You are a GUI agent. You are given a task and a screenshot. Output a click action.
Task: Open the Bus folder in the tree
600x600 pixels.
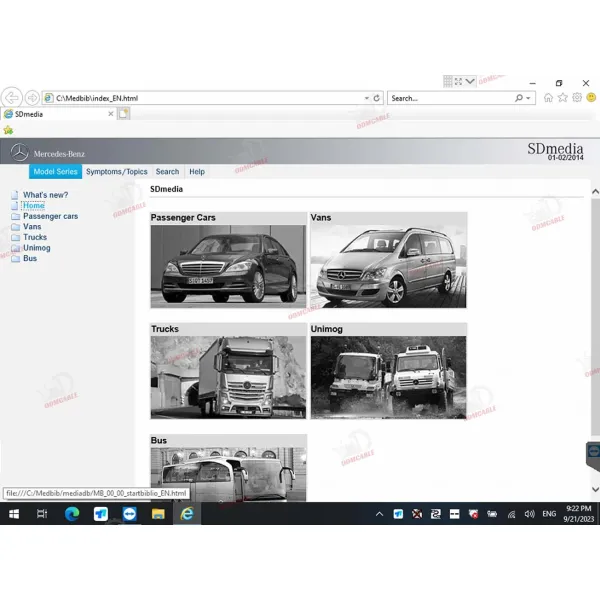tap(30, 258)
